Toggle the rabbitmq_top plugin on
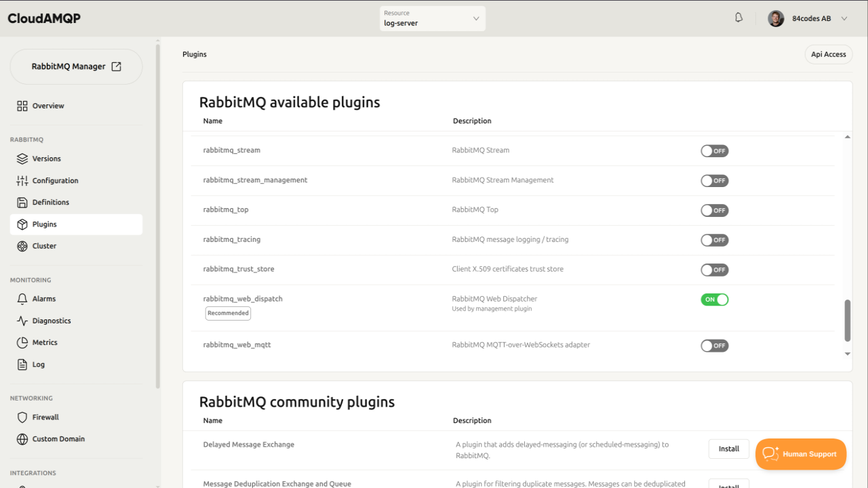This screenshot has height=488, width=868. click(x=715, y=211)
